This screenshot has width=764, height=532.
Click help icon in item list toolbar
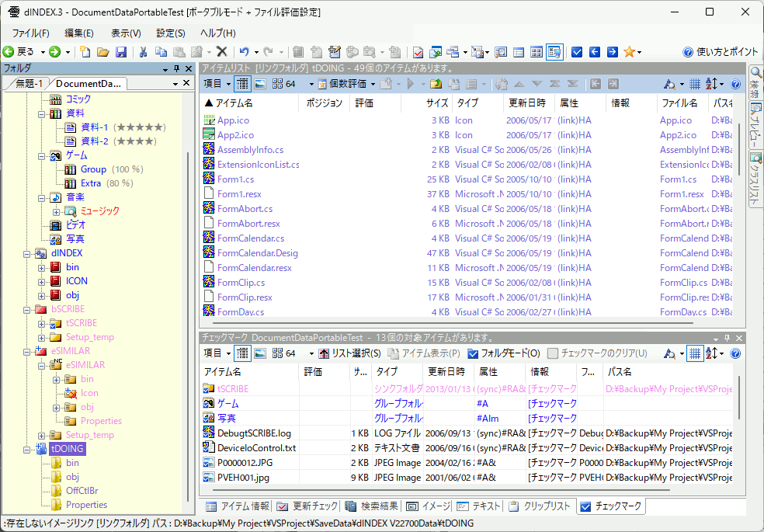click(x=736, y=84)
